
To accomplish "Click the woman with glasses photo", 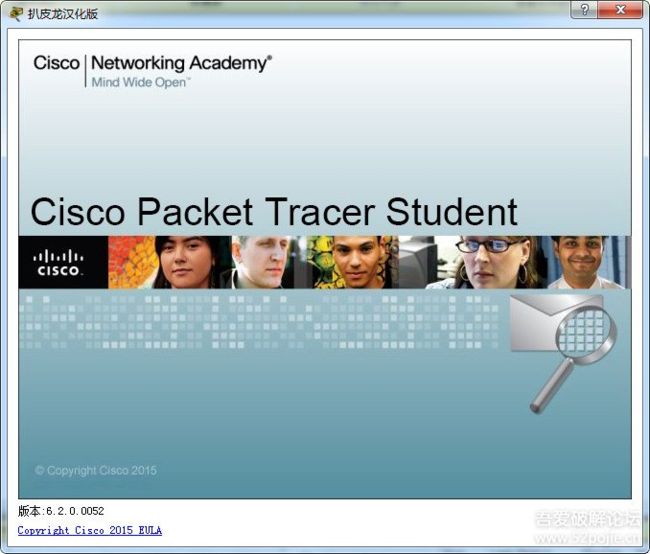I will tap(489, 262).
